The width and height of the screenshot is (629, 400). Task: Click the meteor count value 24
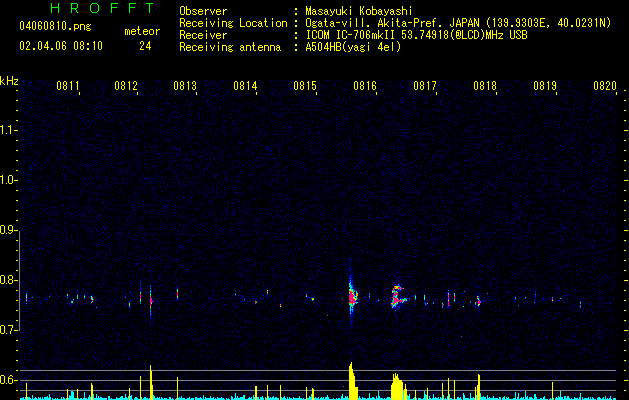pos(145,46)
